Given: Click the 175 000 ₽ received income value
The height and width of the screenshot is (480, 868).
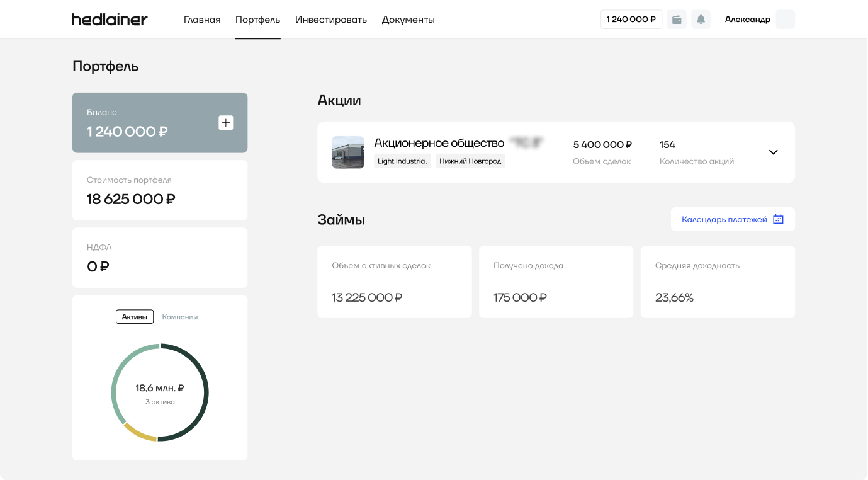Looking at the screenshot, I should (x=520, y=297).
